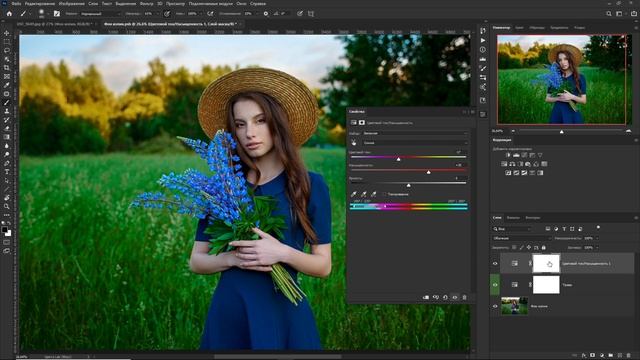Click the Navigator zoom slider handle
Image resolution: width=640 pixels, height=360 pixels.
[x=562, y=131]
